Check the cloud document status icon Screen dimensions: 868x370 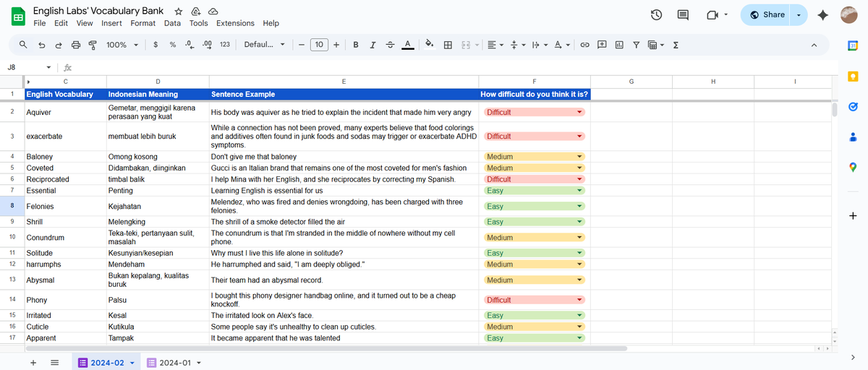213,12
